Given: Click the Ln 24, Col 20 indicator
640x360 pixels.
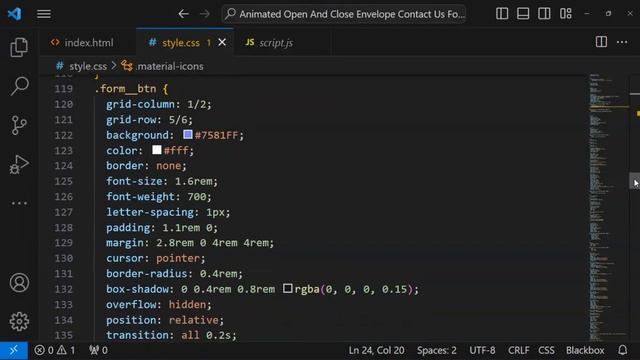Looking at the screenshot, I should (x=376, y=350).
